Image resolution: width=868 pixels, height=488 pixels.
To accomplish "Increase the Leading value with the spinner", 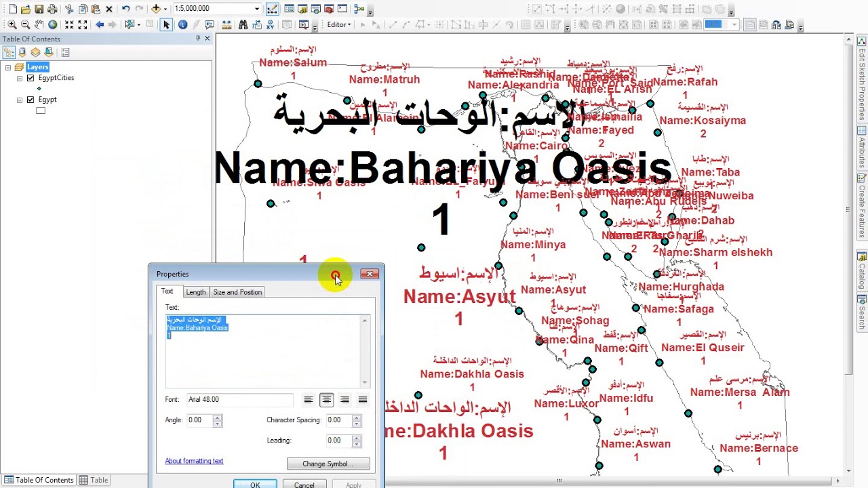I will click(x=356, y=438).
